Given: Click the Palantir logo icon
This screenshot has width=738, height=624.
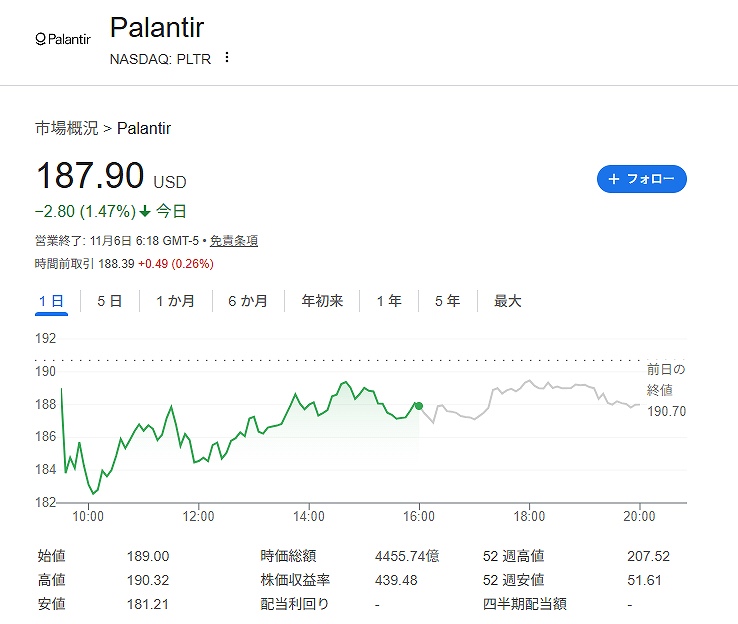Looking at the screenshot, I should [62, 40].
